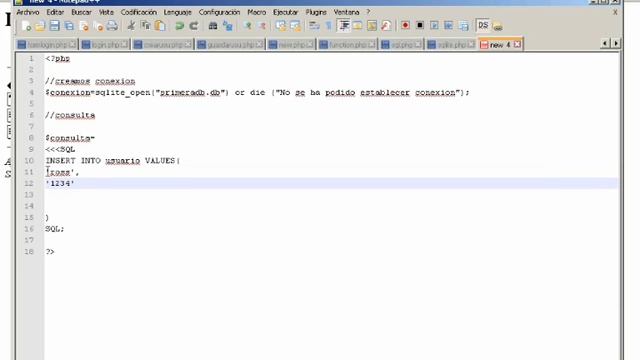Image resolution: width=640 pixels, height=360 pixels.
Task: Click the yellow plugin icon right of DS
Action: (x=498, y=27)
